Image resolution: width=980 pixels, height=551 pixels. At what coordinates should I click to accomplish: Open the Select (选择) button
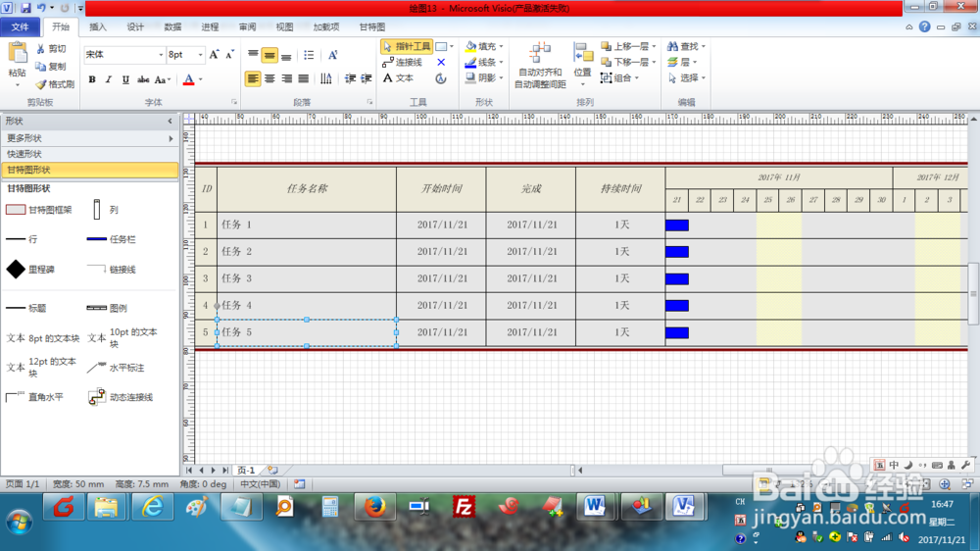pyautogui.click(x=686, y=78)
